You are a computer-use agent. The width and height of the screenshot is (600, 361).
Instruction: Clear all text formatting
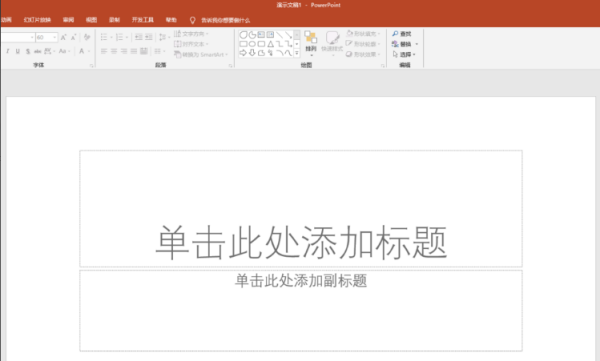pos(87,37)
